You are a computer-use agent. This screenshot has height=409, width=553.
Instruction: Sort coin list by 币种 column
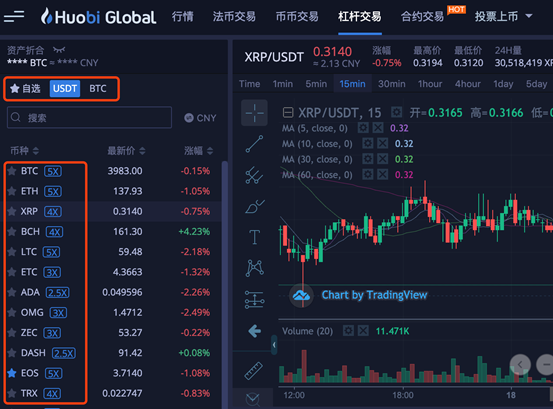tap(24, 151)
